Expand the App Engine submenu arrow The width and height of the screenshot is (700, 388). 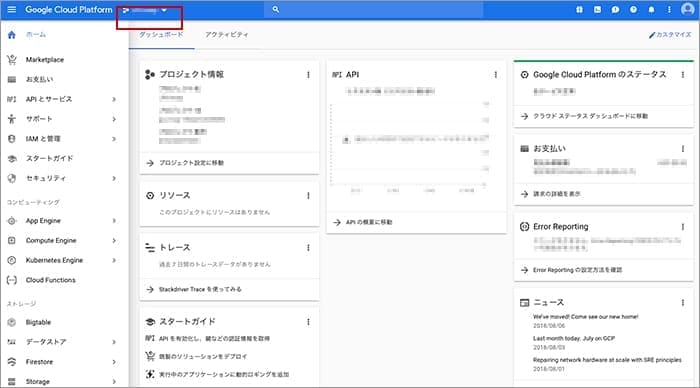click(114, 221)
